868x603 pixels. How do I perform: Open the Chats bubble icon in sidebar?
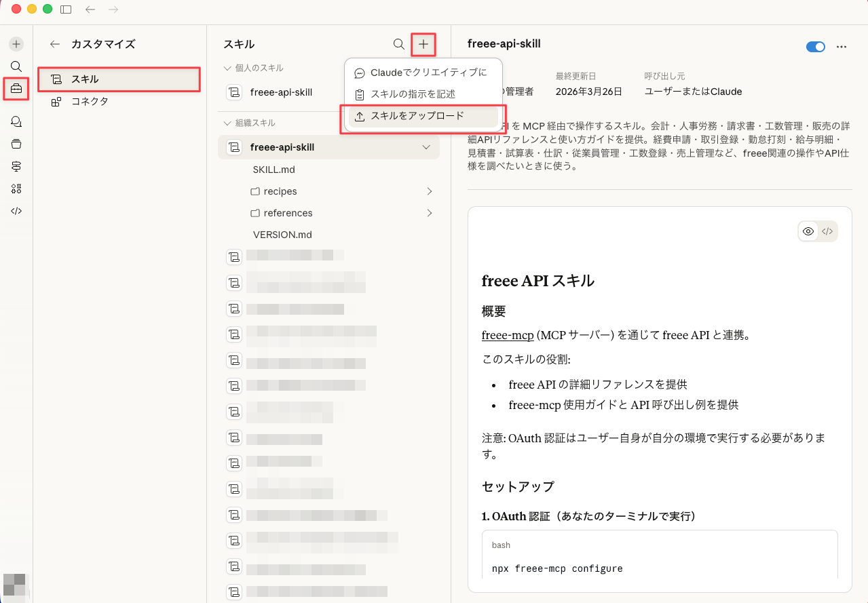tap(16, 121)
